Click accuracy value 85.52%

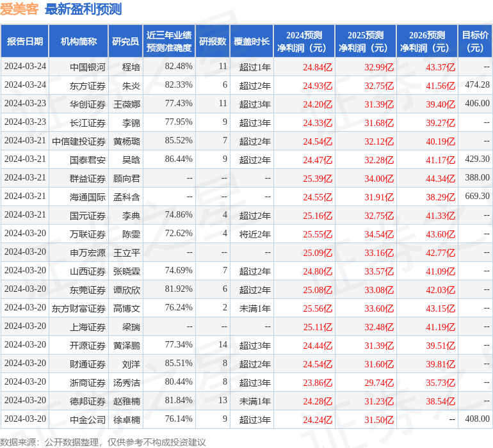tap(179, 141)
